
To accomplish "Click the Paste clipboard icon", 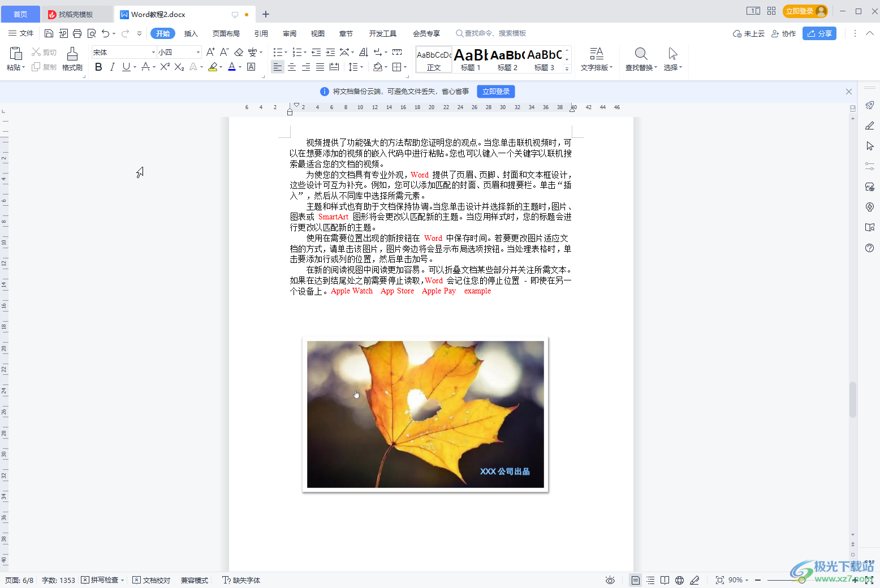I will tap(16, 54).
